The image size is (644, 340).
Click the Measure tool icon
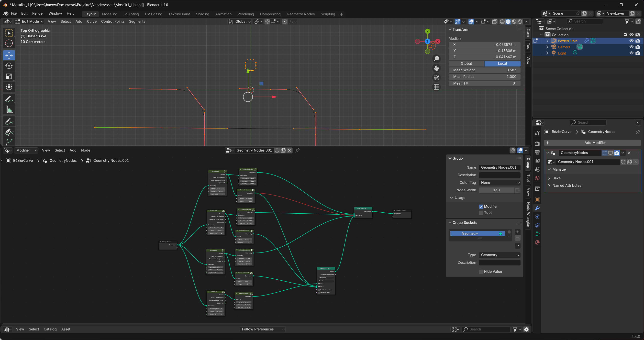(x=9, y=110)
